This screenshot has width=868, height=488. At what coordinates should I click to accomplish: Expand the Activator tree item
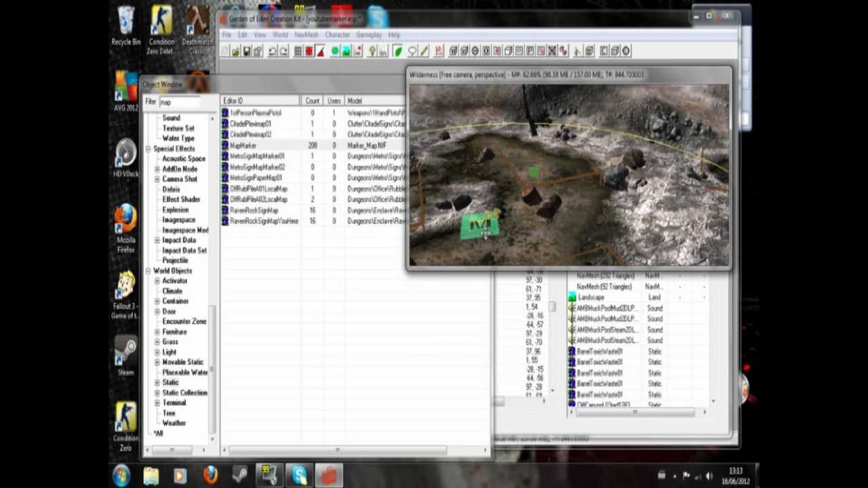pyautogui.click(x=157, y=281)
